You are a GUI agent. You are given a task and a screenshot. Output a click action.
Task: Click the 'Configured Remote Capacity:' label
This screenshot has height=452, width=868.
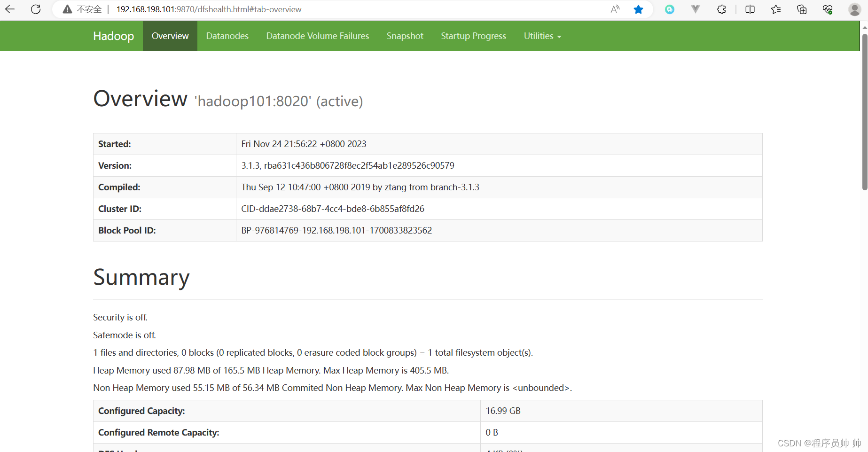pyautogui.click(x=159, y=433)
